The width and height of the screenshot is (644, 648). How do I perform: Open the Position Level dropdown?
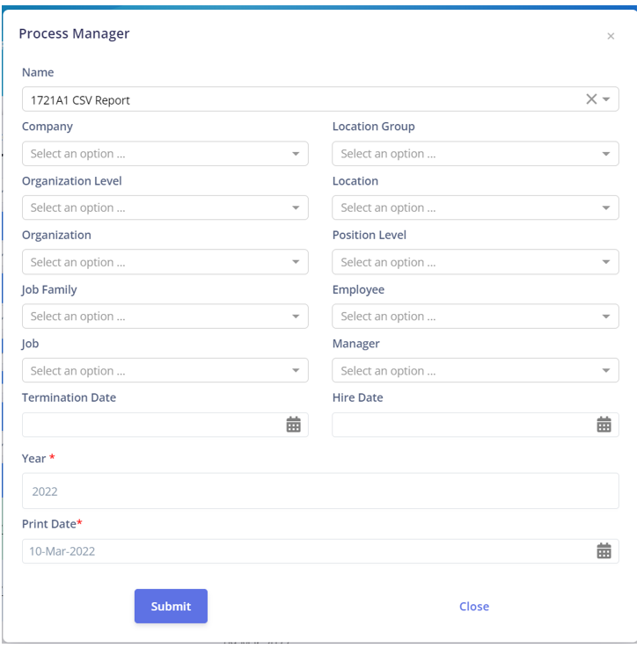[x=475, y=262]
